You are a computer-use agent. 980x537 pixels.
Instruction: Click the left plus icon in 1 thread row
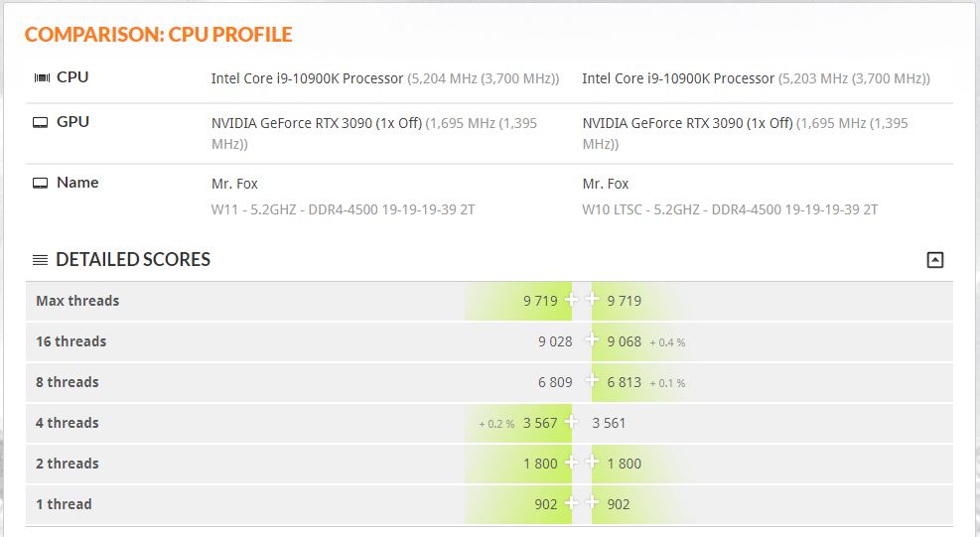tap(571, 504)
